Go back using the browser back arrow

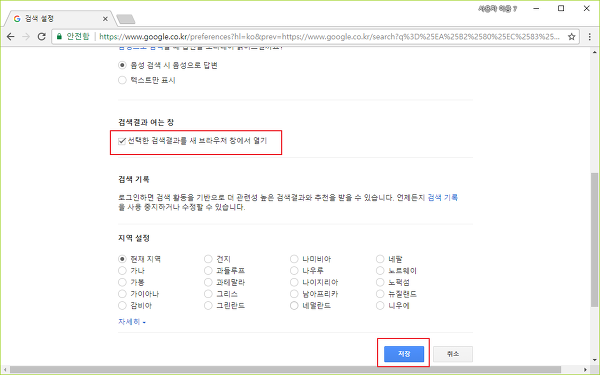point(10,37)
